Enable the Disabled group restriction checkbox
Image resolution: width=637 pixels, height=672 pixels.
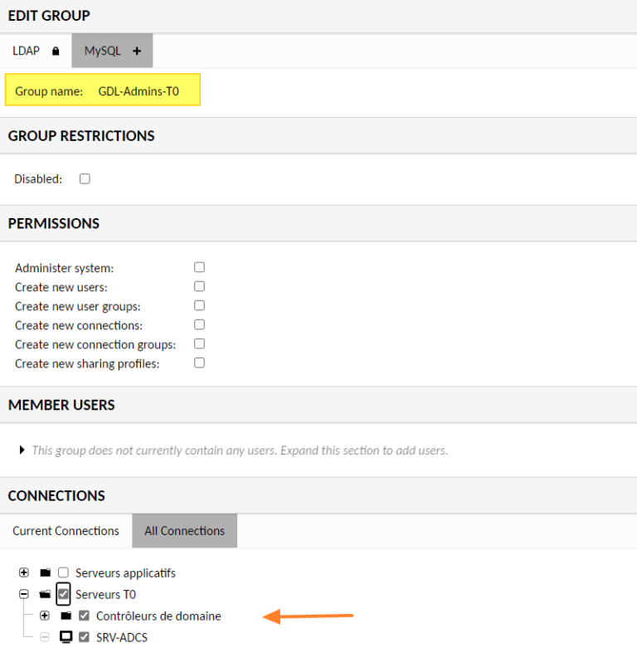[83, 178]
